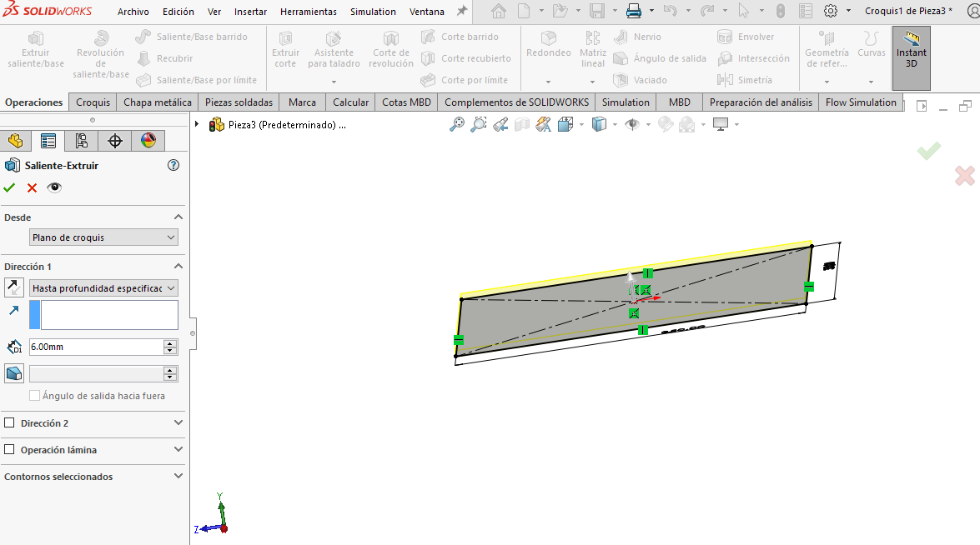
Task: Click Corte barrido button
Action: 460,37
